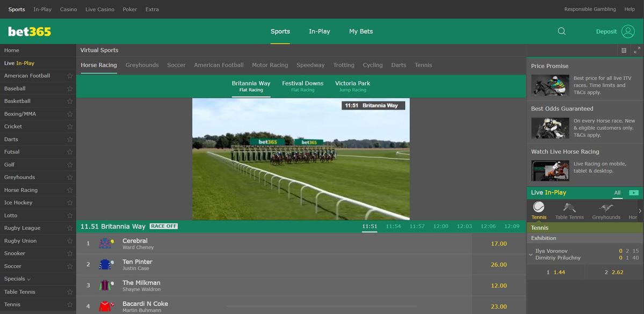Favorite Golf with the star
The width and height of the screenshot is (644, 314).
click(70, 165)
